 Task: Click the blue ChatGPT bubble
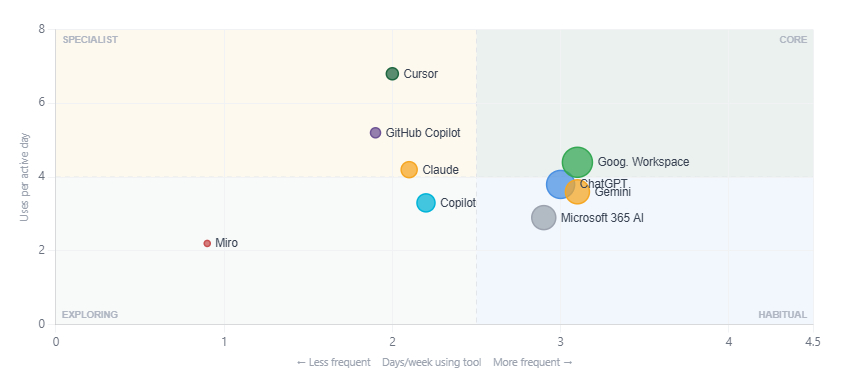(x=560, y=184)
